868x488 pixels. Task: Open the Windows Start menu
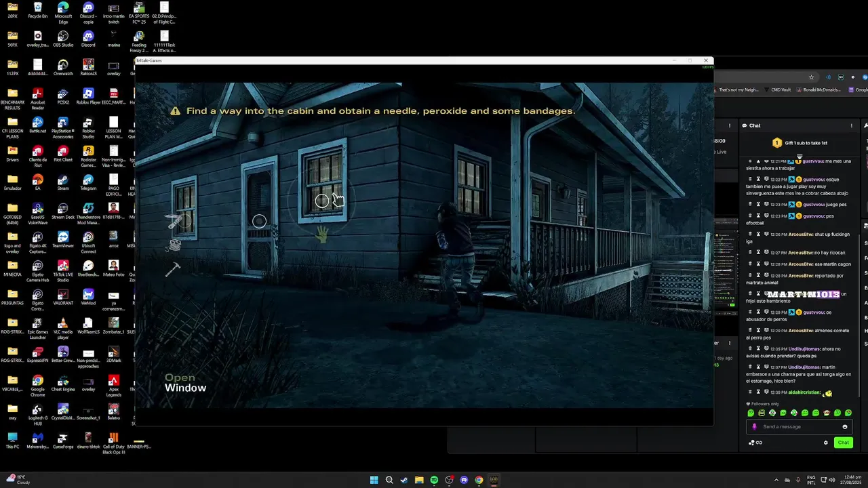coord(374,480)
